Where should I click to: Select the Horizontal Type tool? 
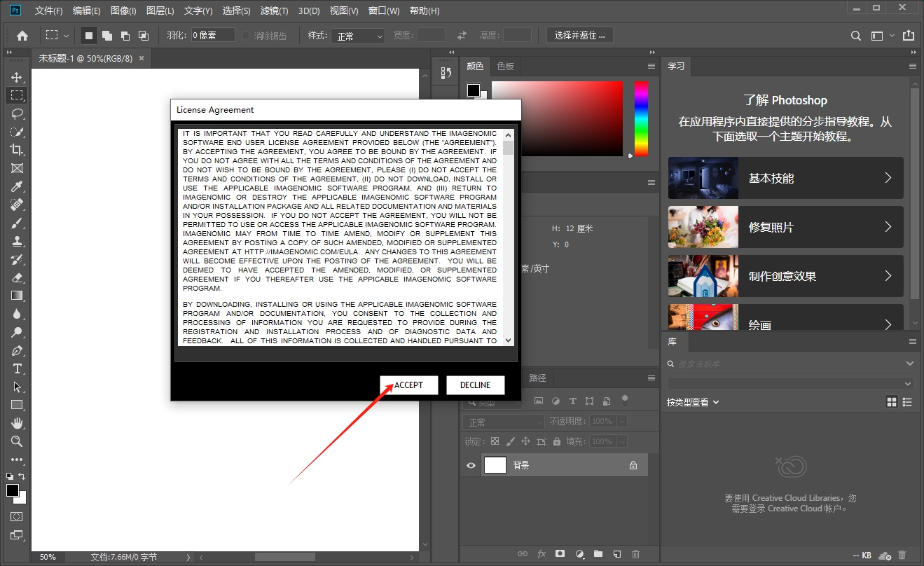tap(17, 369)
